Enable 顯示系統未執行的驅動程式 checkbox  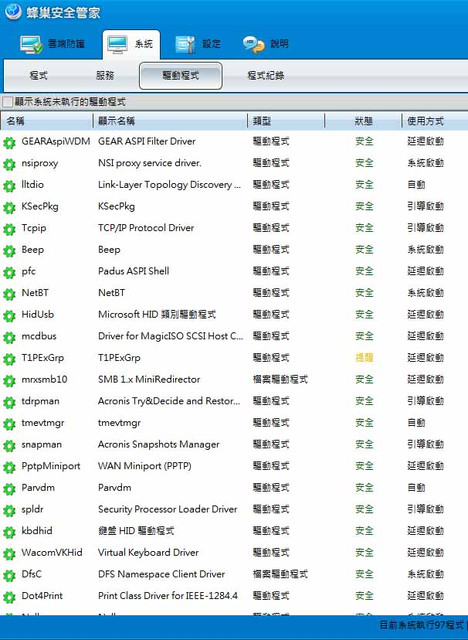click(x=7, y=102)
